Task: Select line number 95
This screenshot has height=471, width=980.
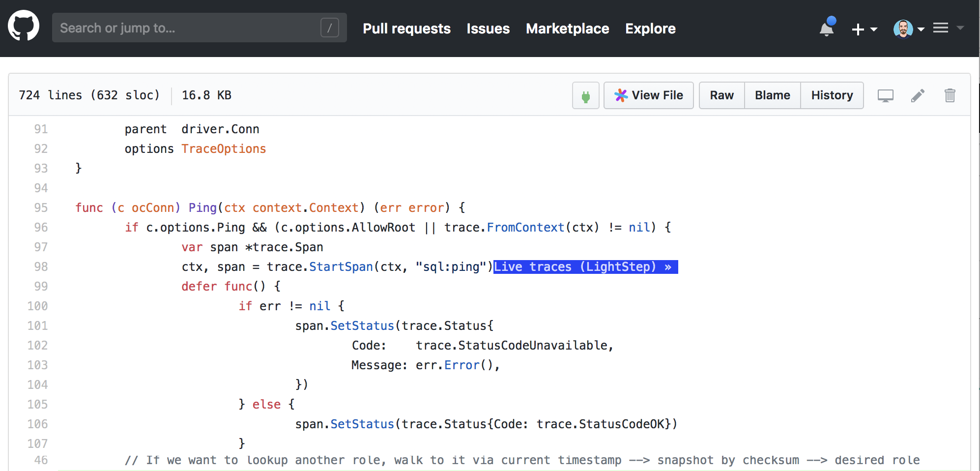Action: [x=41, y=208]
